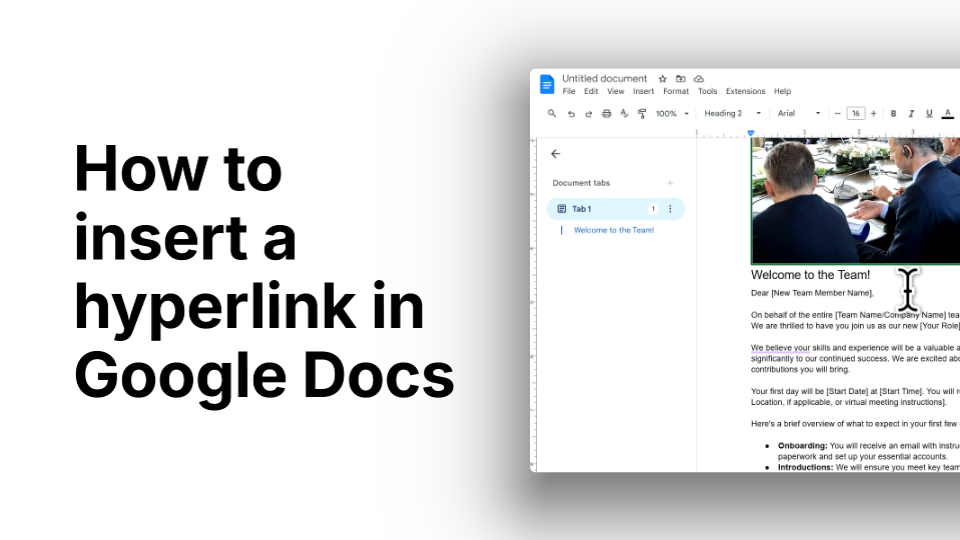Open the Heading 2 style dropdown
The height and width of the screenshot is (540, 960).
(x=732, y=113)
